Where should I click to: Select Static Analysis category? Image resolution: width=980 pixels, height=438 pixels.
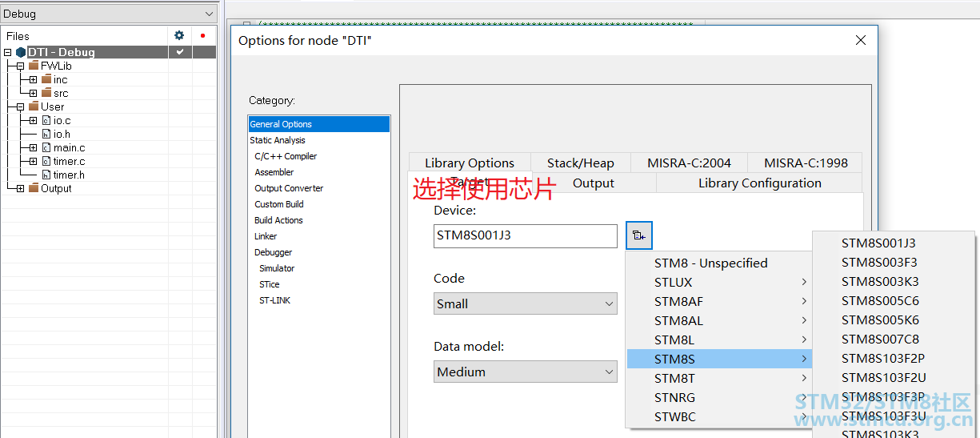(278, 140)
